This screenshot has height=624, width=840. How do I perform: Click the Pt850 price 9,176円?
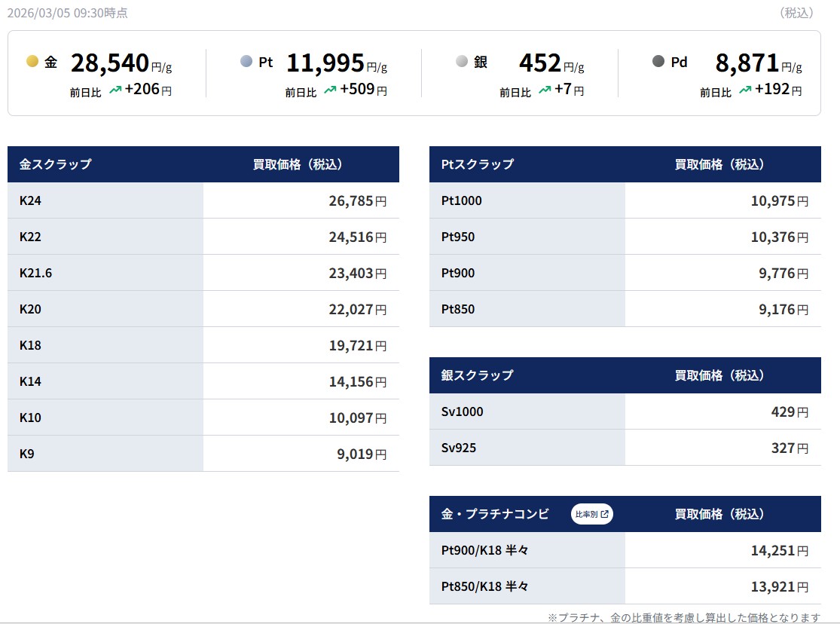pyautogui.click(x=783, y=309)
